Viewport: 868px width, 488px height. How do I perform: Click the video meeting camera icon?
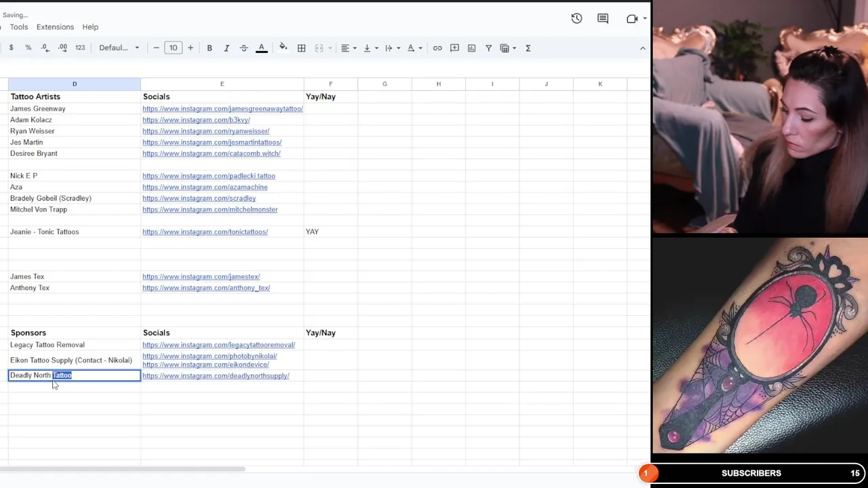pyautogui.click(x=632, y=18)
